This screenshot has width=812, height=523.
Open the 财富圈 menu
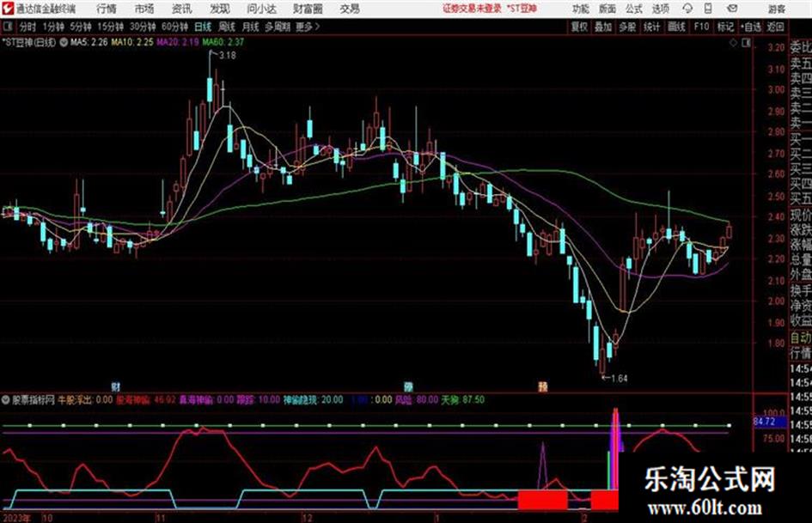(308, 9)
